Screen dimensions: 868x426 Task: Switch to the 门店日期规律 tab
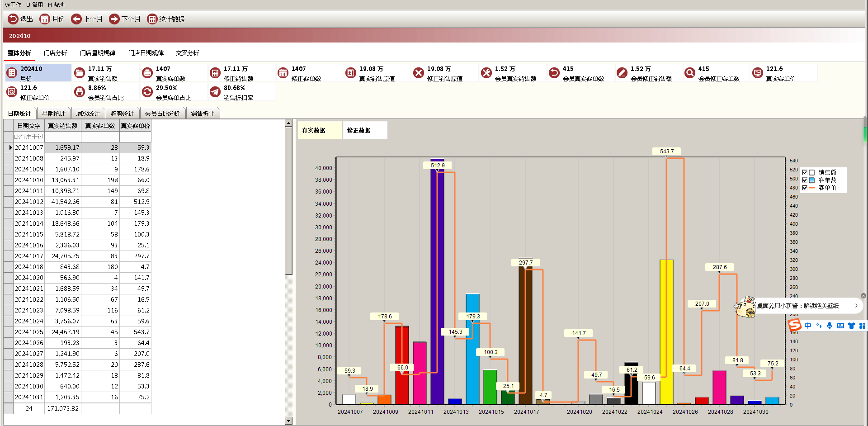tap(146, 53)
